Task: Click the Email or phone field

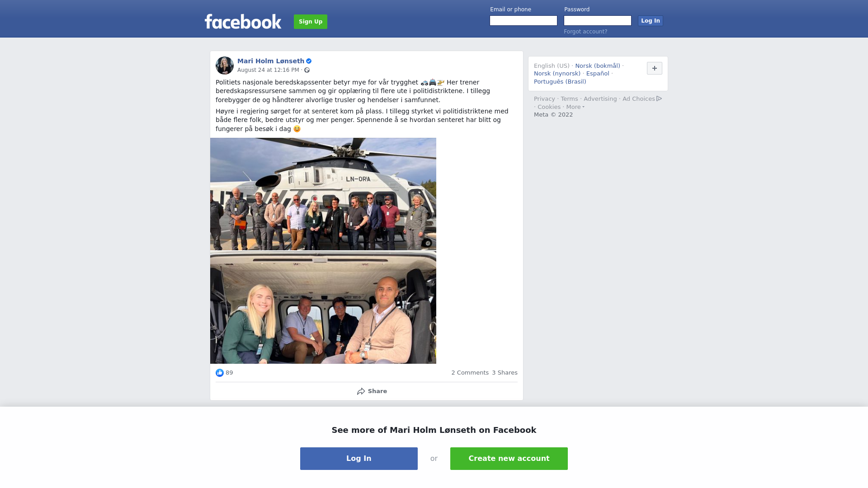Action: pos(524,21)
